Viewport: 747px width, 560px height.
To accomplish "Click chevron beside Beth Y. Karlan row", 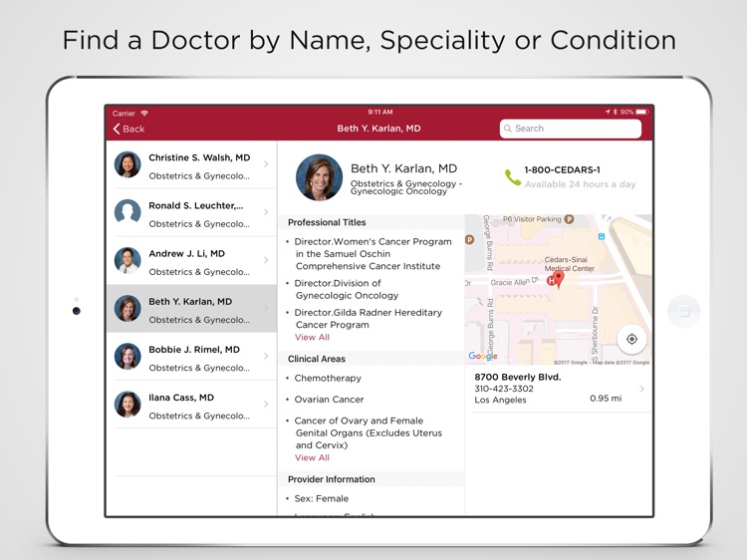I will click(x=266, y=308).
